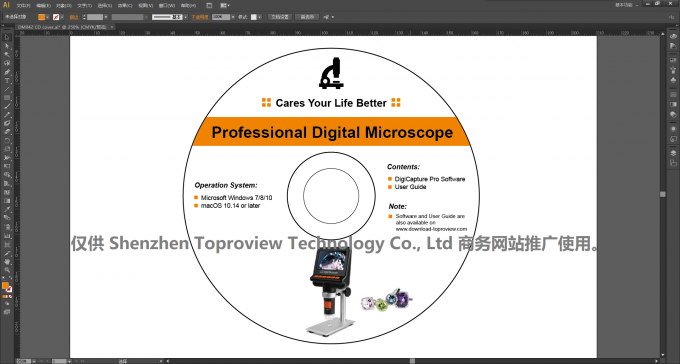The width and height of the screenshot is (680, 364).
Task: Select the Type tool
Action: point(7,80)
